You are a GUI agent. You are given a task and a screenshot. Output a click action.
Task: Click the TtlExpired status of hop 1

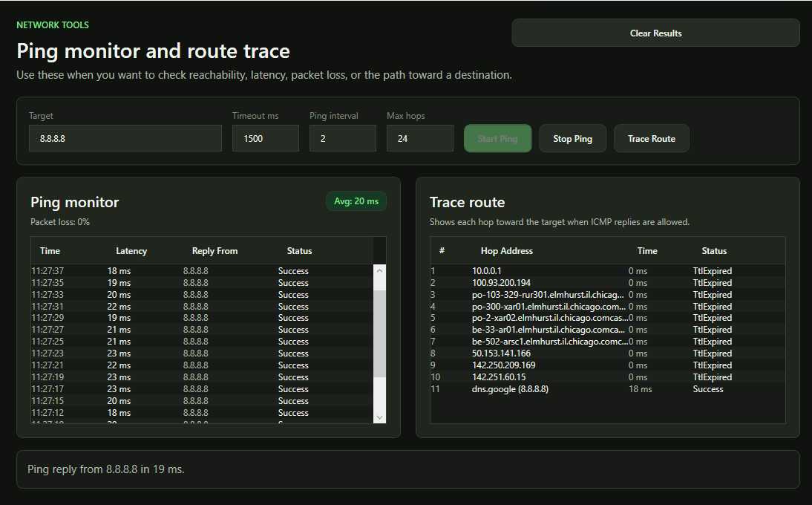click(713, 271)
